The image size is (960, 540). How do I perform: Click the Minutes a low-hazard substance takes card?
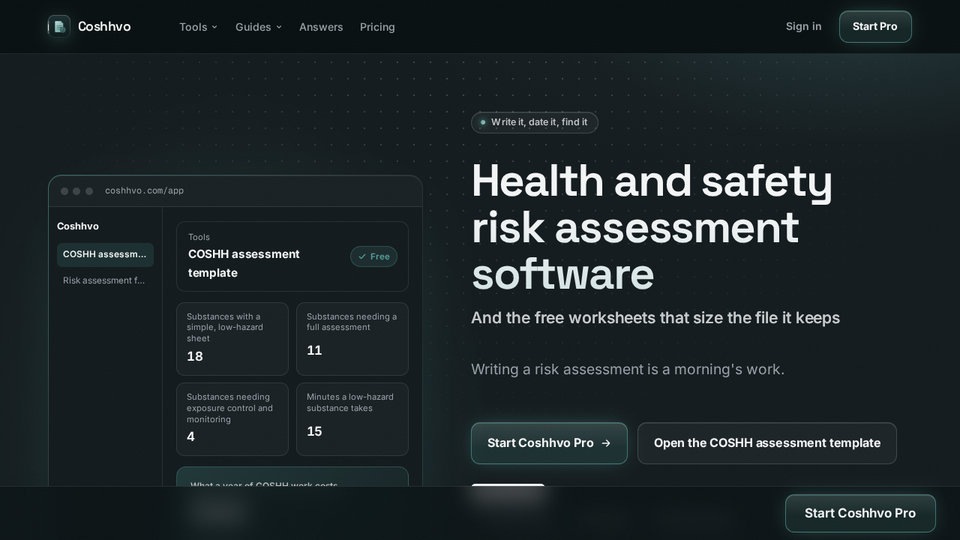(352, 419)
